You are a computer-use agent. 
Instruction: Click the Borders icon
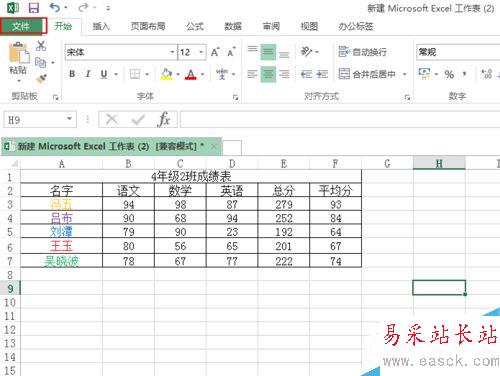[x=135, y=74]
